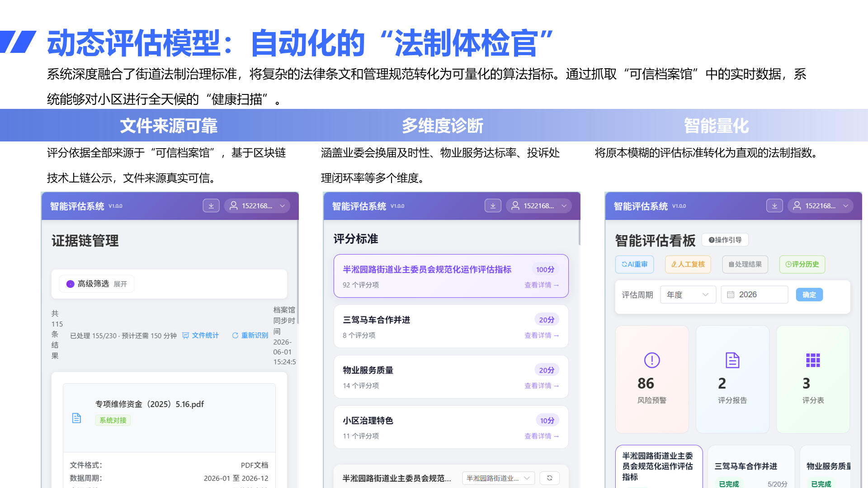Screen dimensions: 868x488
Task: Select 专项维修资金（2025）5.16.pdf file name
Action: [x=150, y=404]
